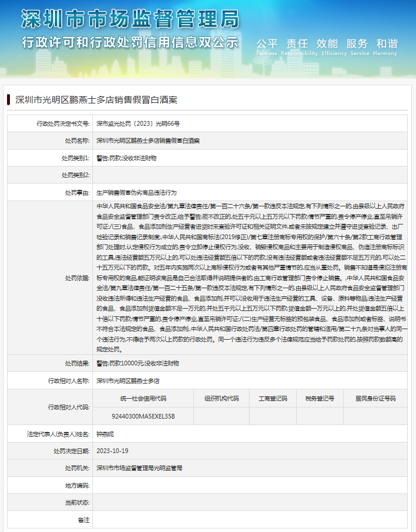The width and height of the screenshot is (416, 532).
Task: Click the label 行政处罚决定书文号
Action: [63, 124]
